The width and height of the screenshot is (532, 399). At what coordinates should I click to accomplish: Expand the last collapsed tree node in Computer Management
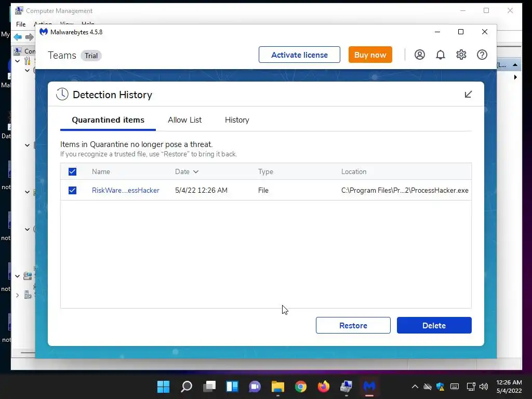17,296
